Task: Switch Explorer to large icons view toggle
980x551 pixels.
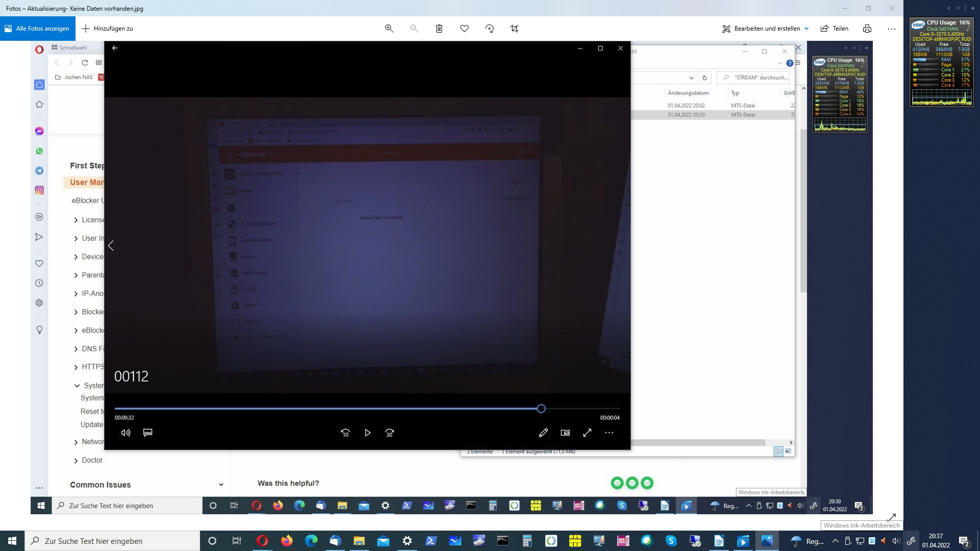Action: coord(788,452)
